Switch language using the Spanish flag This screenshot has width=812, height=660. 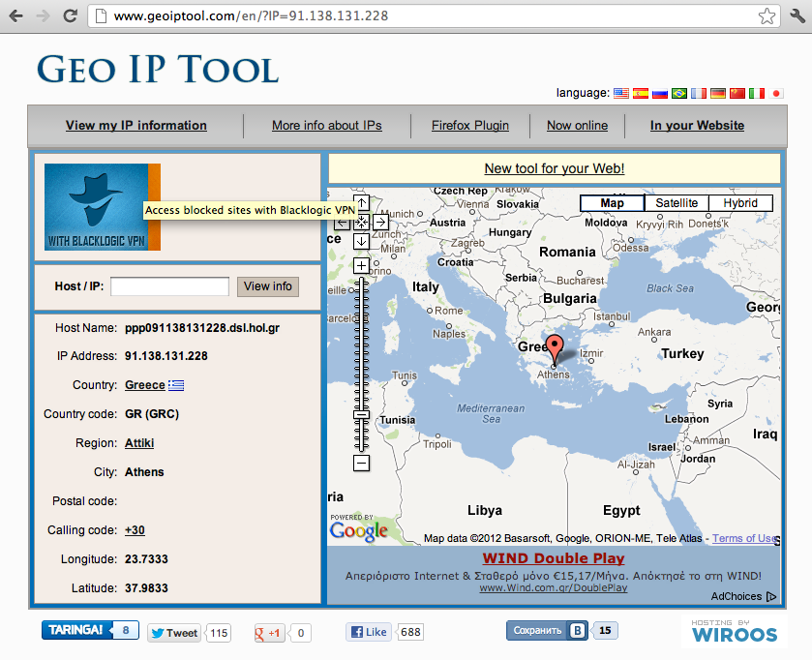point(640,93)
